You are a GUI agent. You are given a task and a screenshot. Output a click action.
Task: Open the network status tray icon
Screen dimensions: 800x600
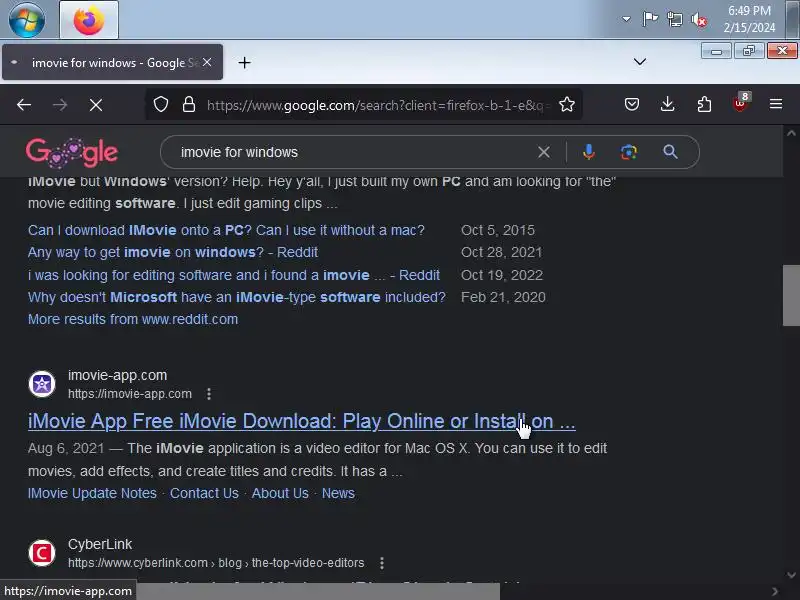pyautogui.click(x=674, y=19)
